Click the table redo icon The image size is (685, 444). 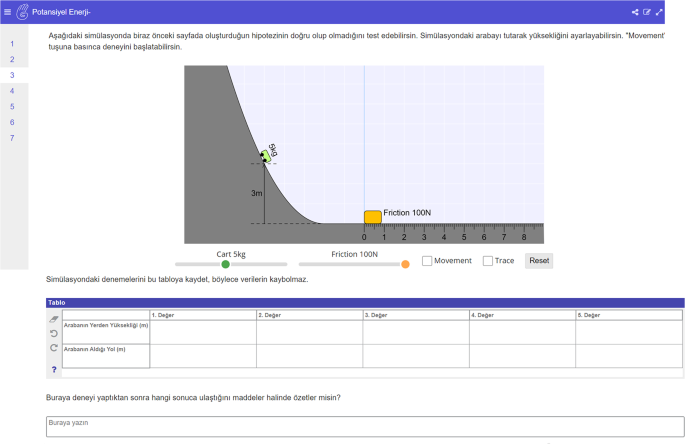point(54,348)
